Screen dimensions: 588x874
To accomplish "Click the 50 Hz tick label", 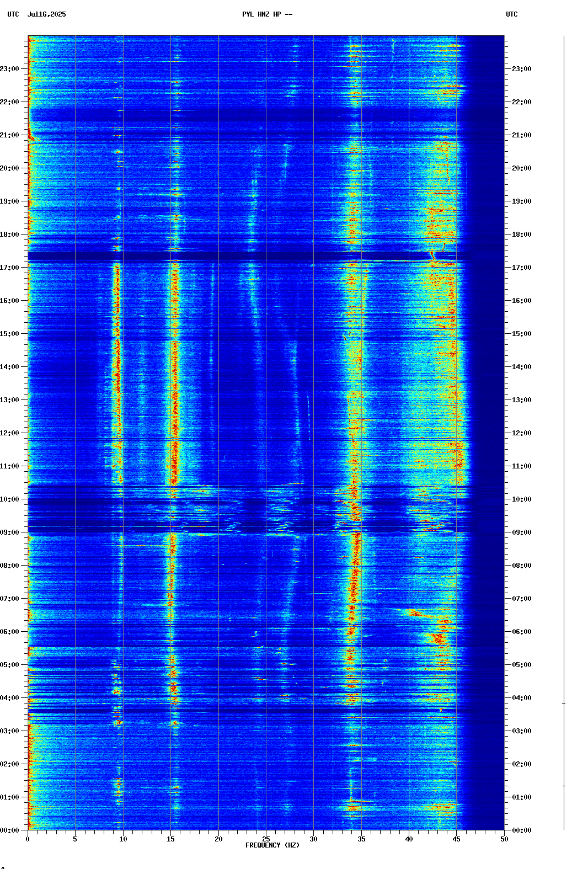I will point(504,839).
